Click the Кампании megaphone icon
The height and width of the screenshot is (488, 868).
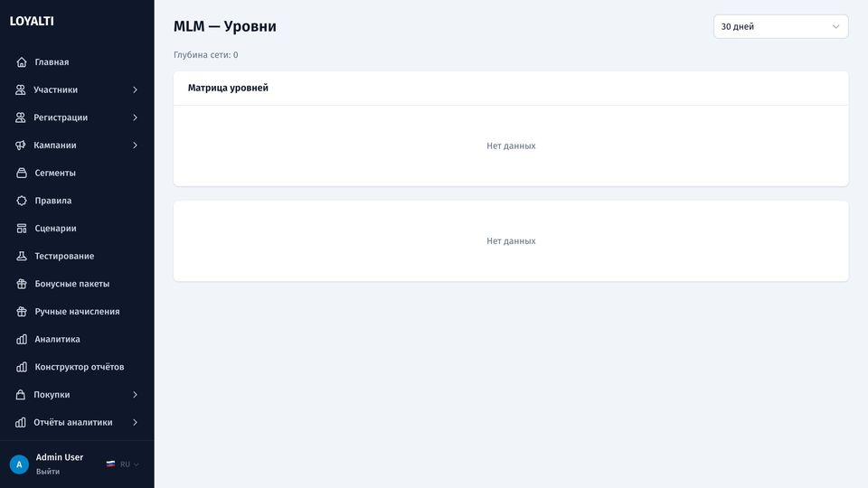coord(21,145)
